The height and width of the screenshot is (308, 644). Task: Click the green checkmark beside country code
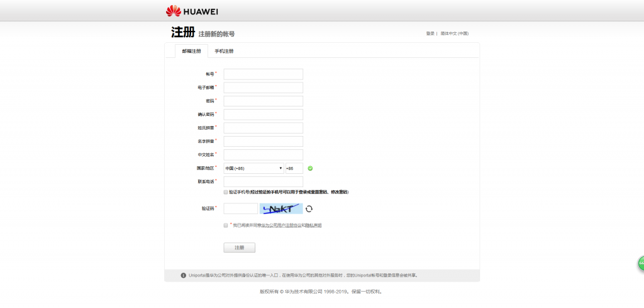(x=310, y=168)
